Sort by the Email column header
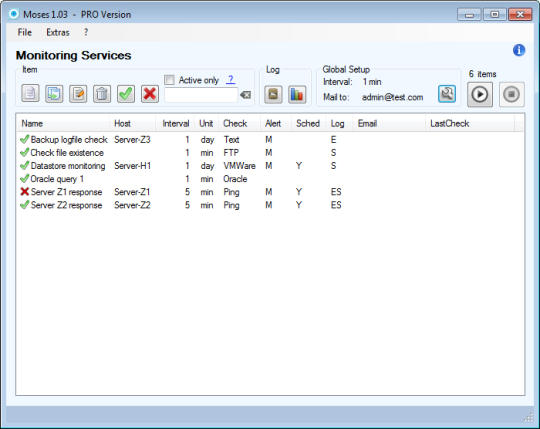Viewport: 540px width, 429px height. click(x=390, y=123)
